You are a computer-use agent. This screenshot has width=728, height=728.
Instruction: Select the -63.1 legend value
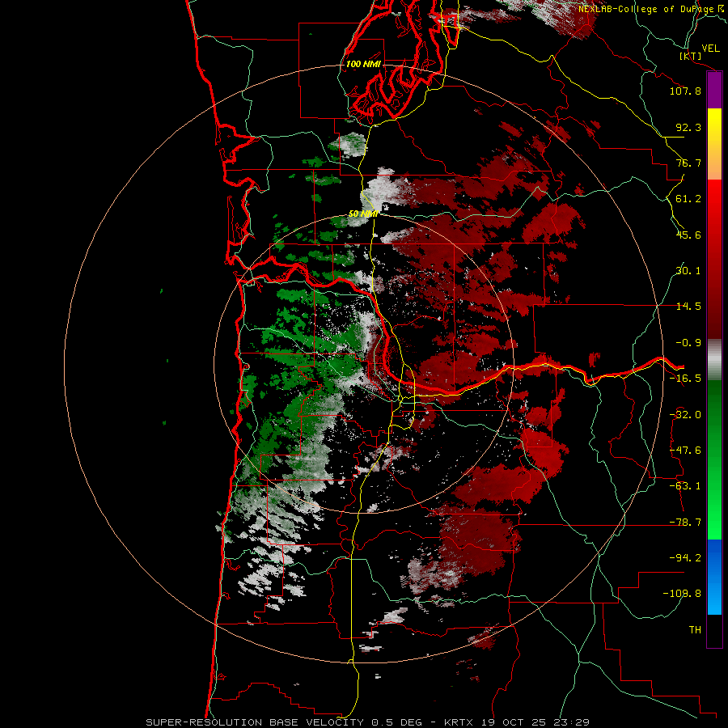[x=685, y=486]
